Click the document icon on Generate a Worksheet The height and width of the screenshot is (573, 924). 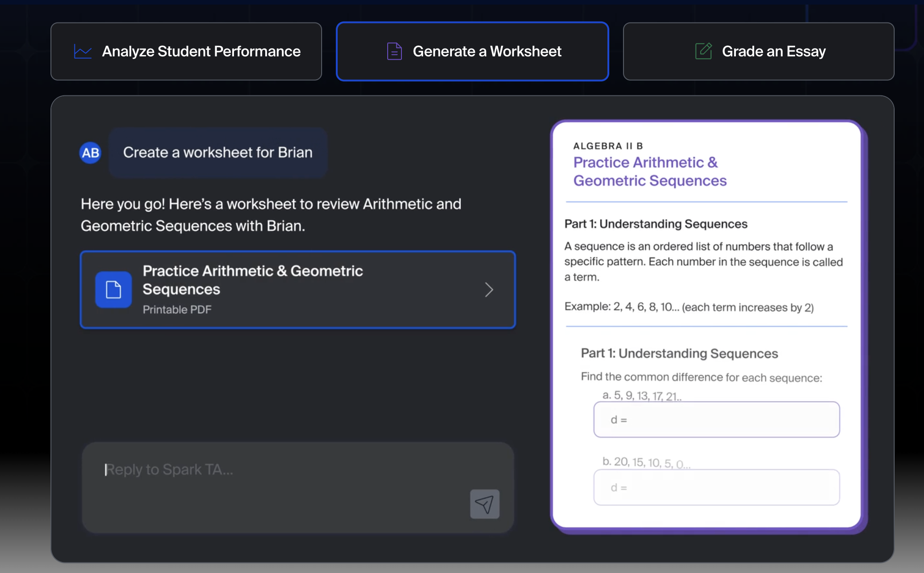394,51
